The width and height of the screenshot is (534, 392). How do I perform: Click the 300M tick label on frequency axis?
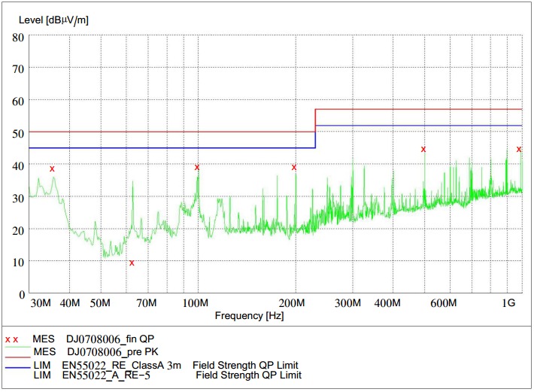349,303
